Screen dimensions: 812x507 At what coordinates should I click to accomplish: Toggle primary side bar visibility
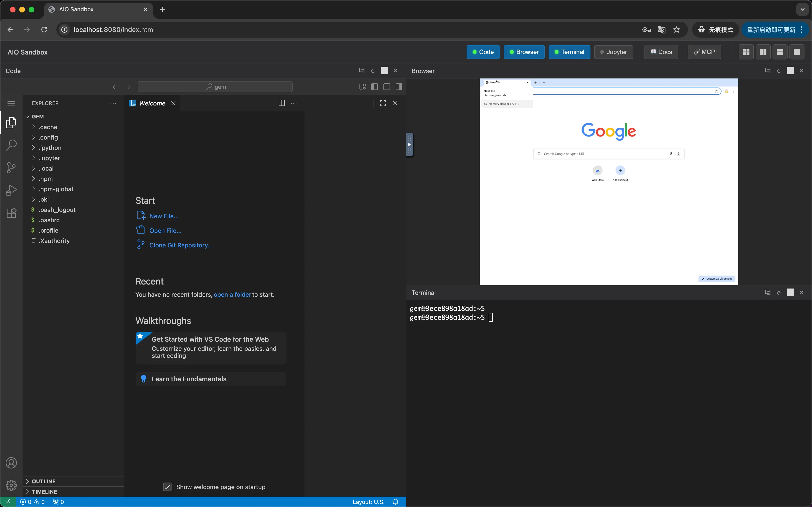[x=375, y=87]
